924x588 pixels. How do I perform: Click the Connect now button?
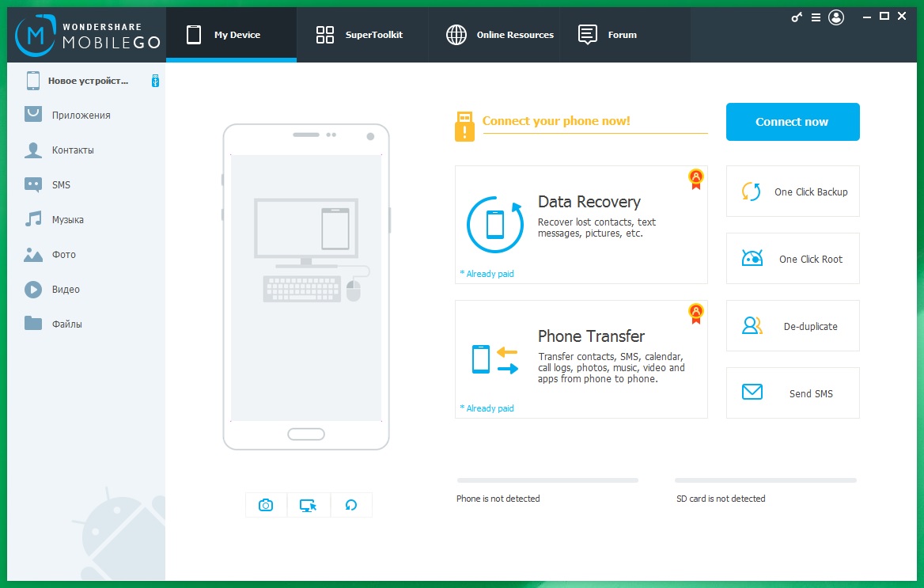(793, 122)
